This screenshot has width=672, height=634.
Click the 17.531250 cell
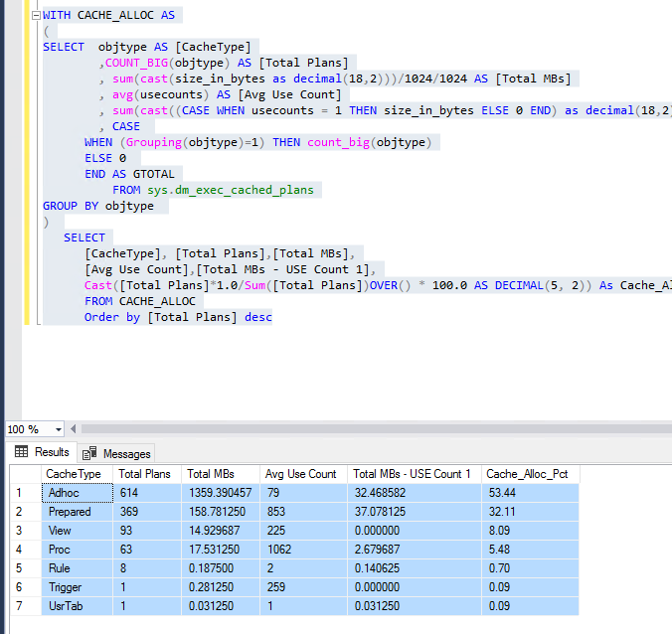(221, 550)
